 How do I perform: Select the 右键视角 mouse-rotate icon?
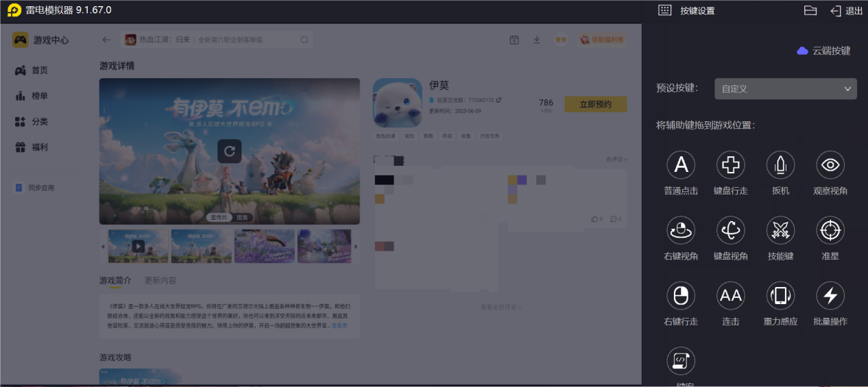point(681,230)
